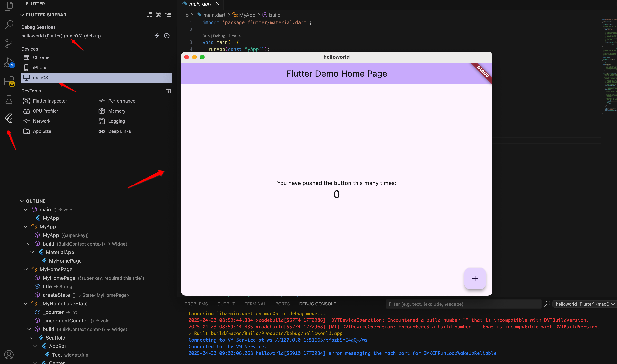Open the Search view in activity bar
This screenshot has width=617, height=364.
[9, 24]
